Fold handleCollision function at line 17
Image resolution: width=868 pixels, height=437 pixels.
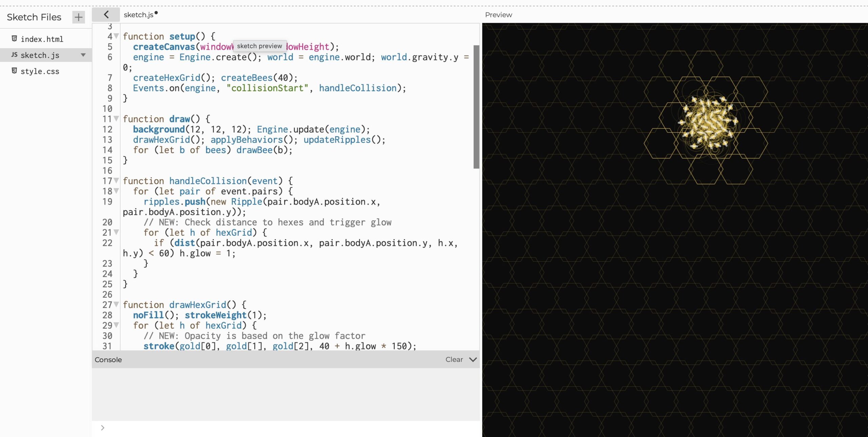tap(117, 181)
